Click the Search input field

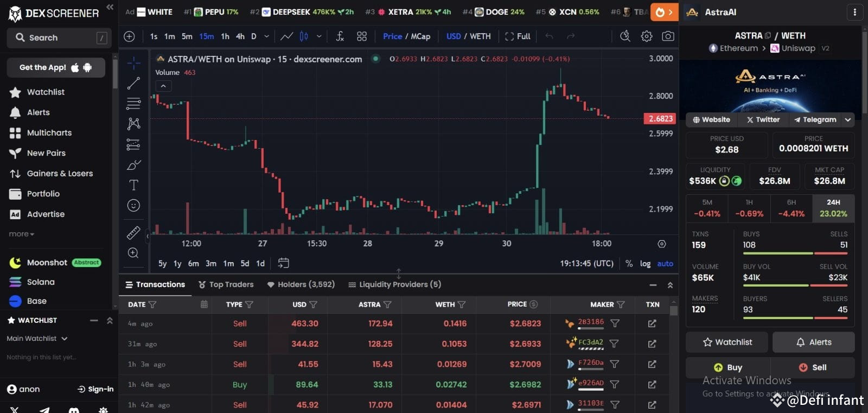(x=59, y=37)
